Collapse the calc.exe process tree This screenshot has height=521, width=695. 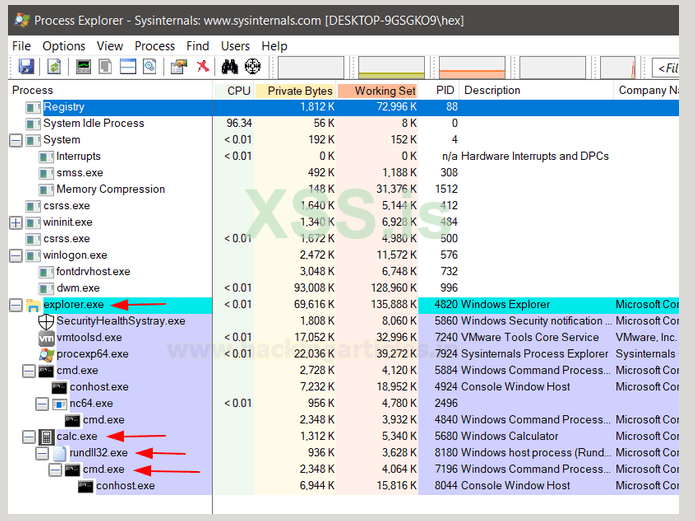[29, 437]
